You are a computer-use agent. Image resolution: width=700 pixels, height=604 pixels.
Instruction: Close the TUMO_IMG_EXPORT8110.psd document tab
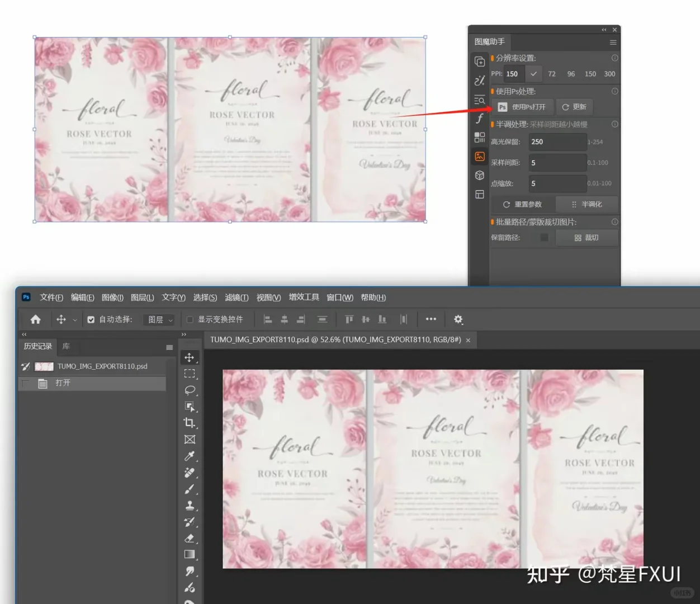click(x=468, y=340)
